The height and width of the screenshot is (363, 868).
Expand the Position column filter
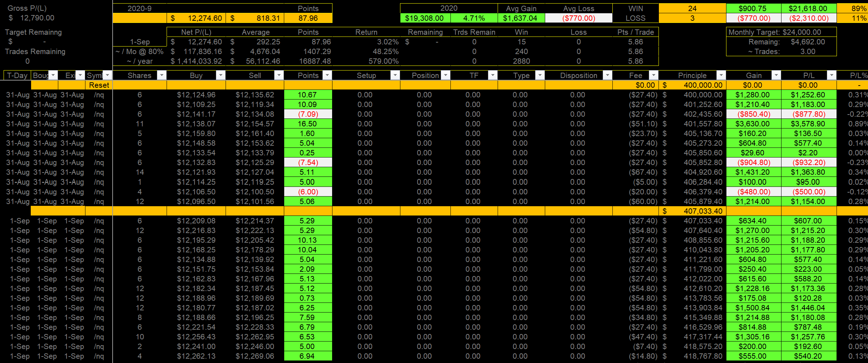446,75
